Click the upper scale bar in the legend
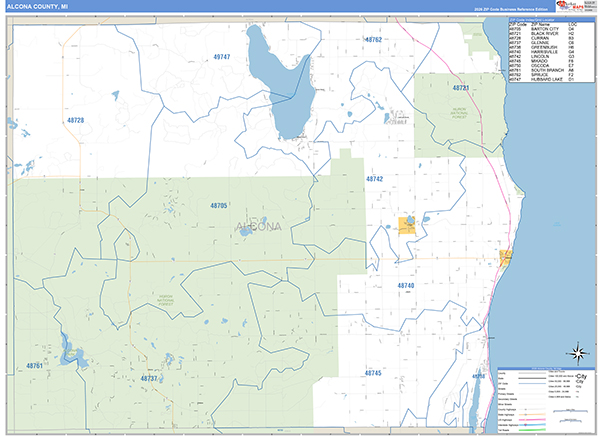Viewport: 600px width, 436px height. (570, 411)
